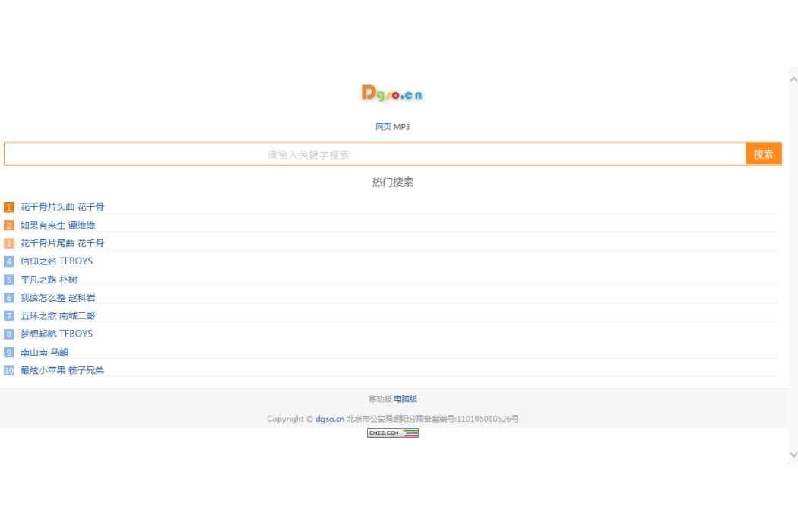This screenshot has width=798, height=532.
Task: Click rank badge number 2
Action: click(x=8, y=225)
